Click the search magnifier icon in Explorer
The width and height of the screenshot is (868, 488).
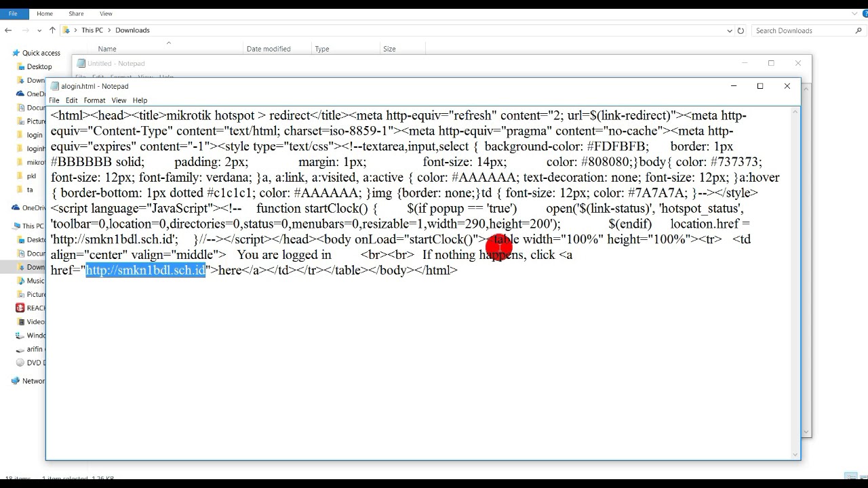(859, 30)
